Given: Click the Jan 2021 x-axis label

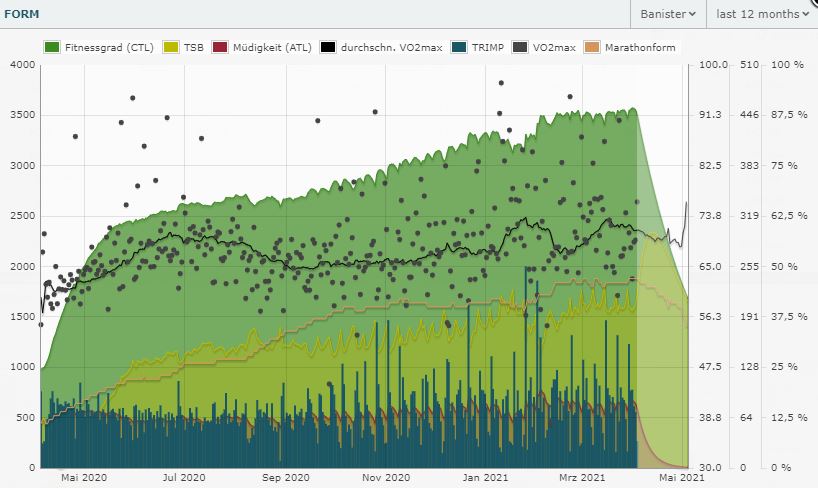Looking at the screenshot, I should [487, 479].
